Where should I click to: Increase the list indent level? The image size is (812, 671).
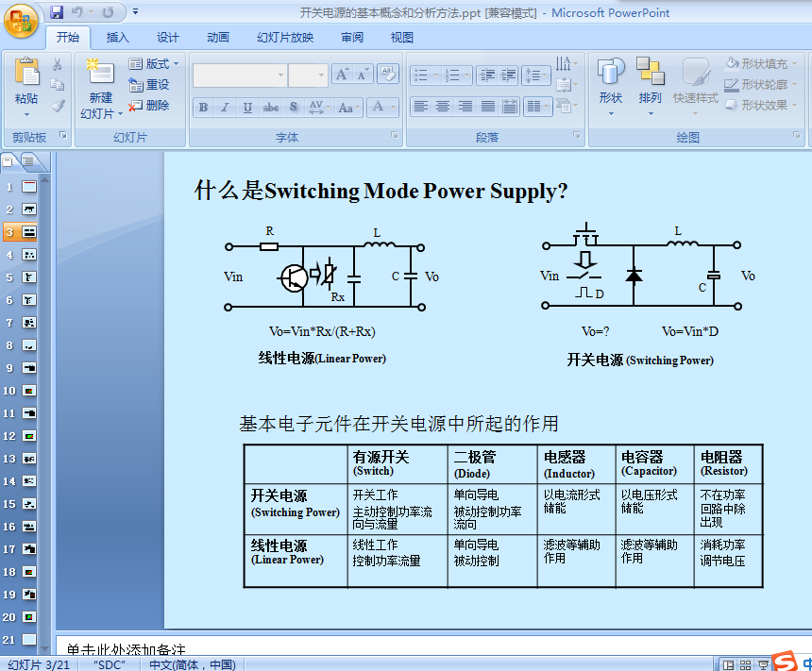508,75
